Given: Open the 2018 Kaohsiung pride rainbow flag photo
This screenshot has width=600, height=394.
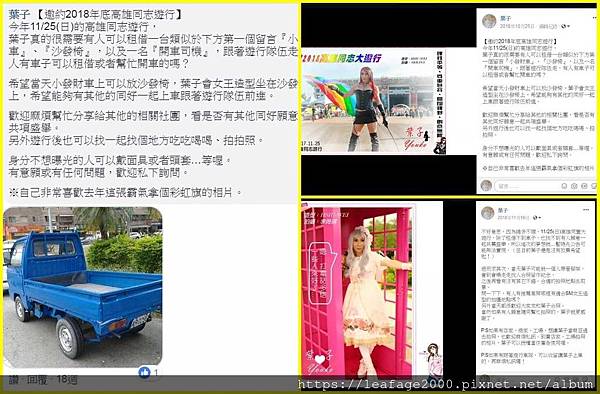Looking at the screenshot, I should coord(373,101).
